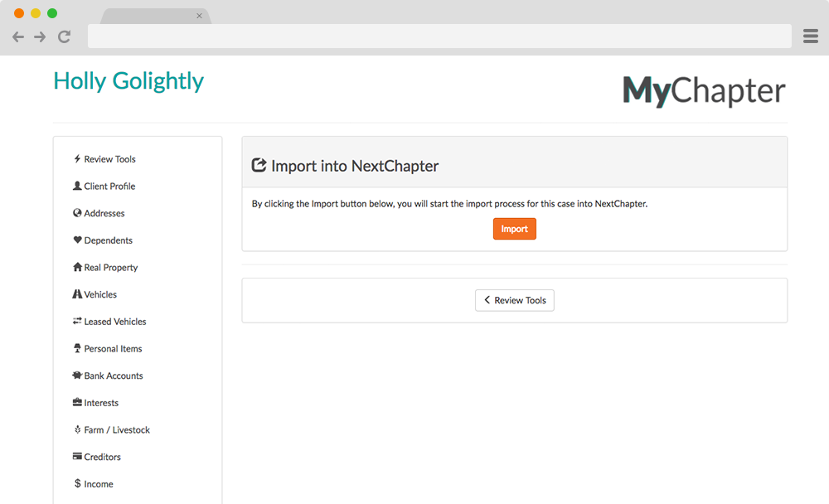829x504 pixels.
Task: Reload the page with the refresh icon
Action: [64, 36]
